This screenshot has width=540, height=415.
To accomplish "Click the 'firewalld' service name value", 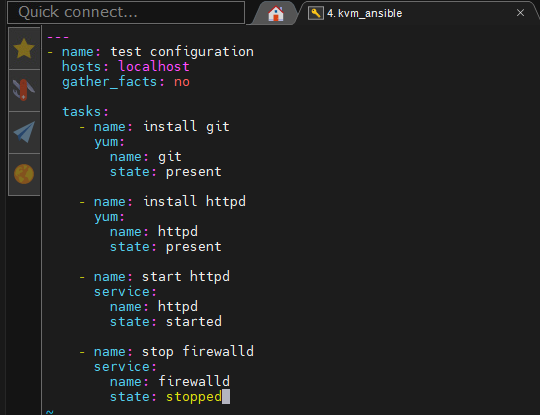I will (x=194, y=381).
